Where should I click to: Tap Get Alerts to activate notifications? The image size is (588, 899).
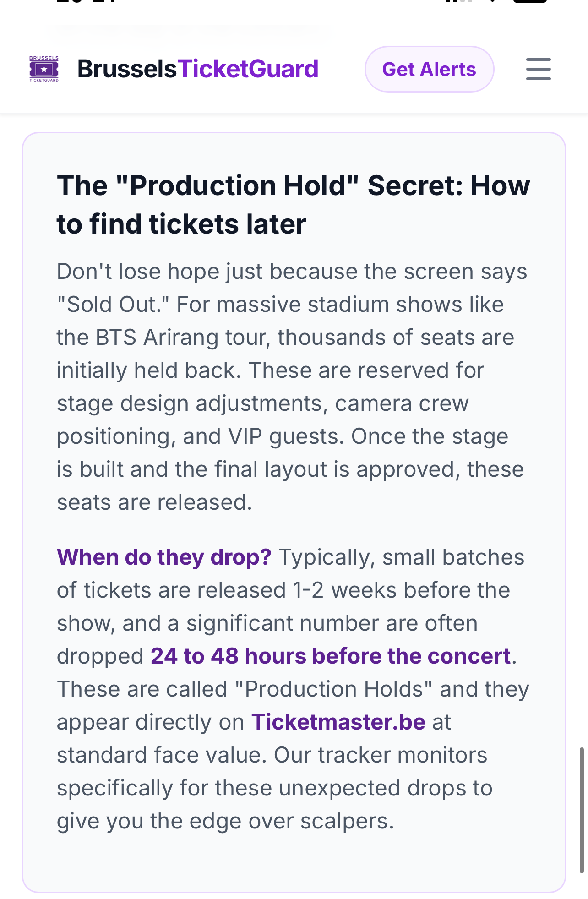(429, 69)
